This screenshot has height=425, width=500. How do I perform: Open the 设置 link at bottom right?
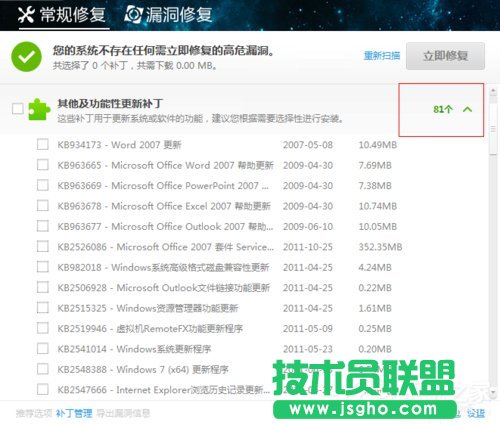coord(476,414)
